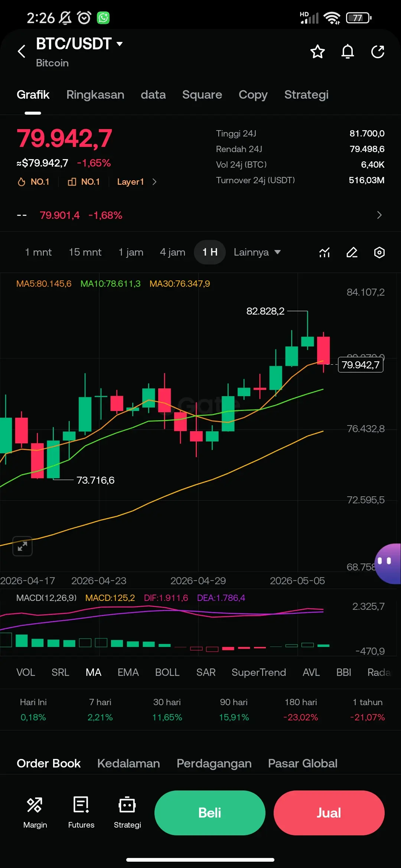Screen dimensions: 401x868
Task: Tap the 30 hari 11,65% performance
Action: point(167,710)
